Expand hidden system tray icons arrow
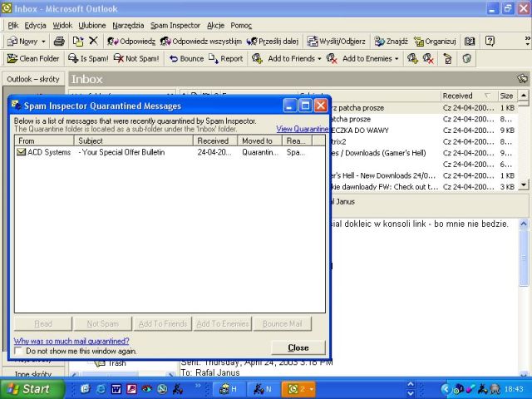 pos(446,389)
